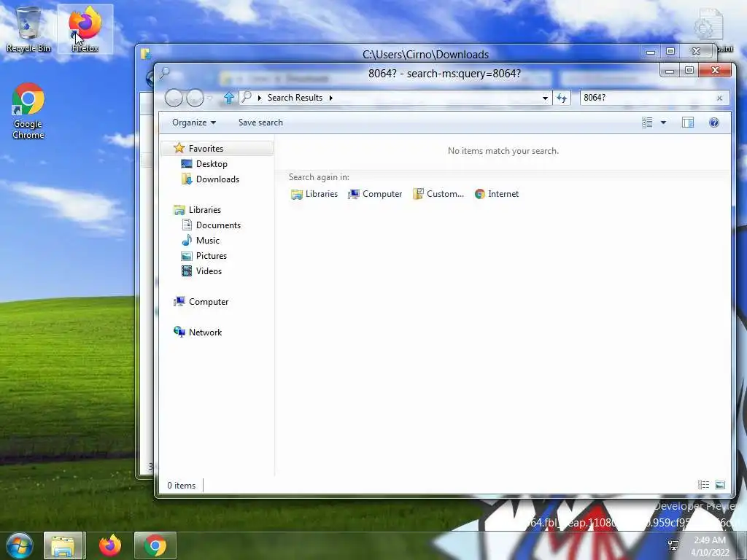Click the refresh button beside address bar
747x560 pixels.
[562, 98]
